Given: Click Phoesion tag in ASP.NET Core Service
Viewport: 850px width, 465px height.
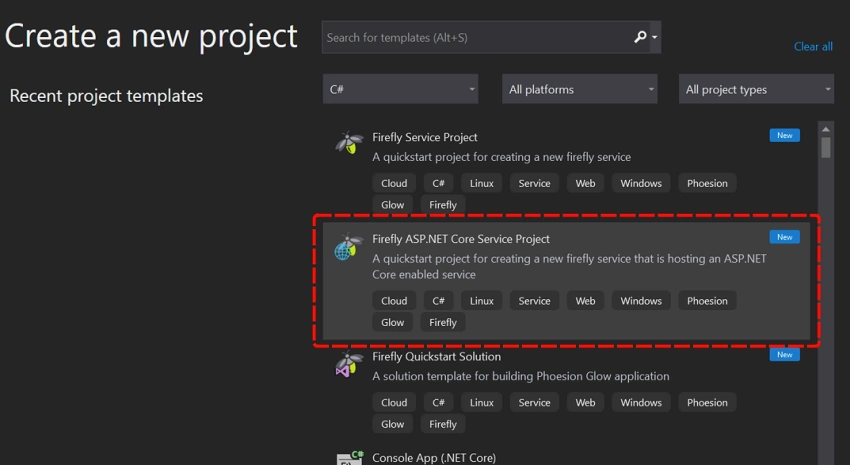Looking at the screenshot, I should pyautogui.click(x=707, y=301).
